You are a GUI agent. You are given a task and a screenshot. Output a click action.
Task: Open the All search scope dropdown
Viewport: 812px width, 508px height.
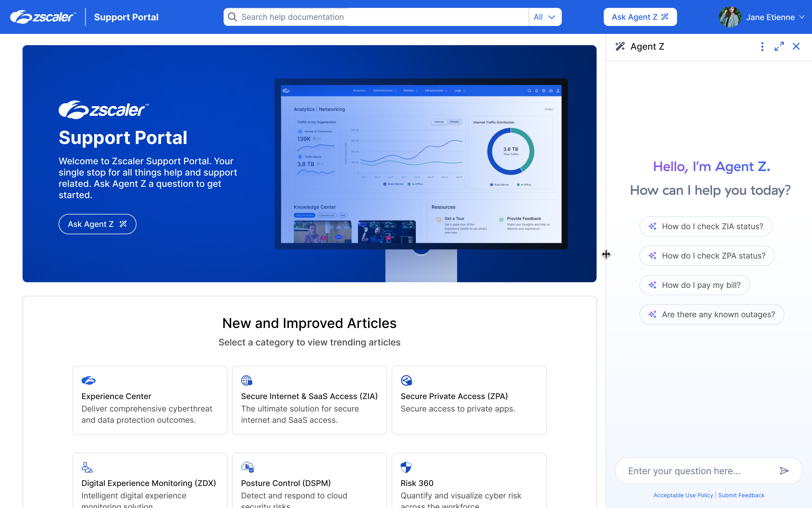click(545, 17)
